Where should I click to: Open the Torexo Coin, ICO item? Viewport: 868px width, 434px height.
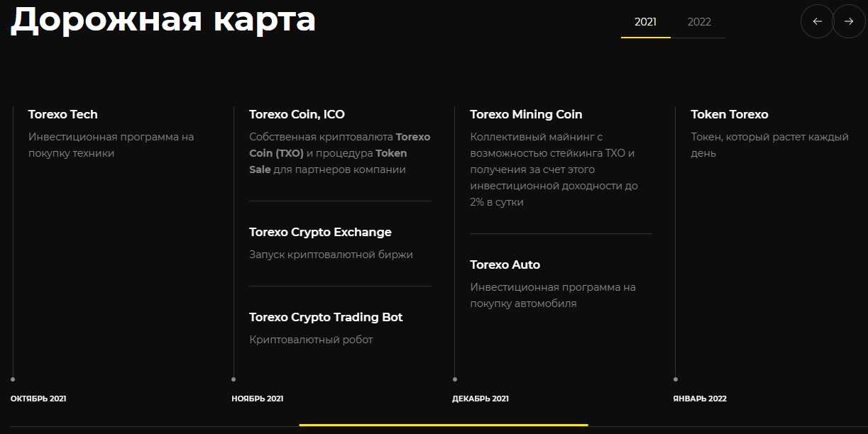pyautogui.click(x=297, y=114)
